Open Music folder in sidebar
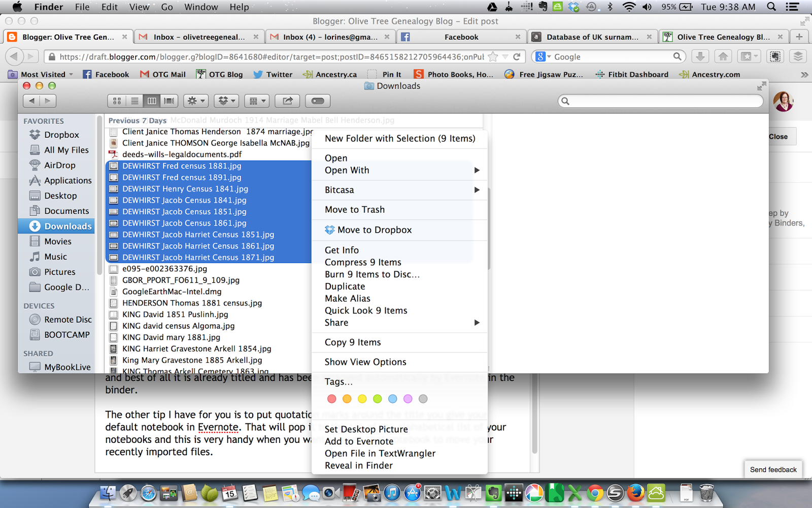The image size is (812, 508). (56, 257)
